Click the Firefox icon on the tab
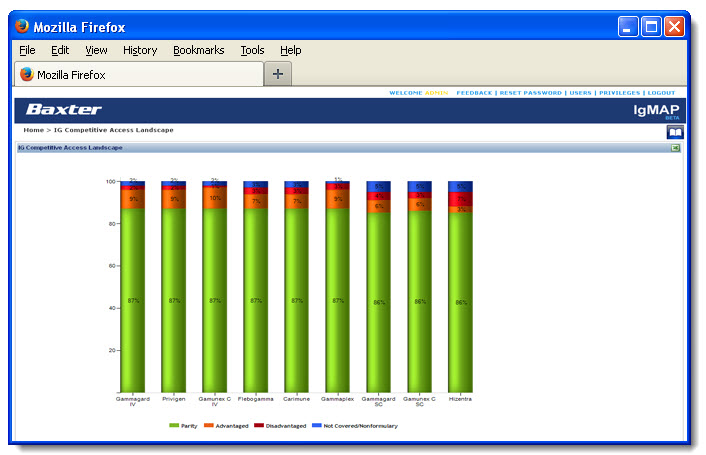The width and height of the screenshot is (706, 455). click(27, 74)
